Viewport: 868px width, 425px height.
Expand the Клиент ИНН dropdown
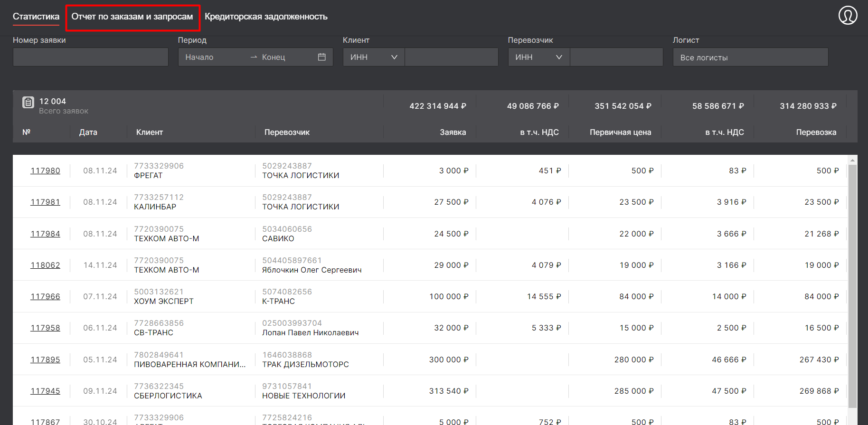[x=374, y=57]
